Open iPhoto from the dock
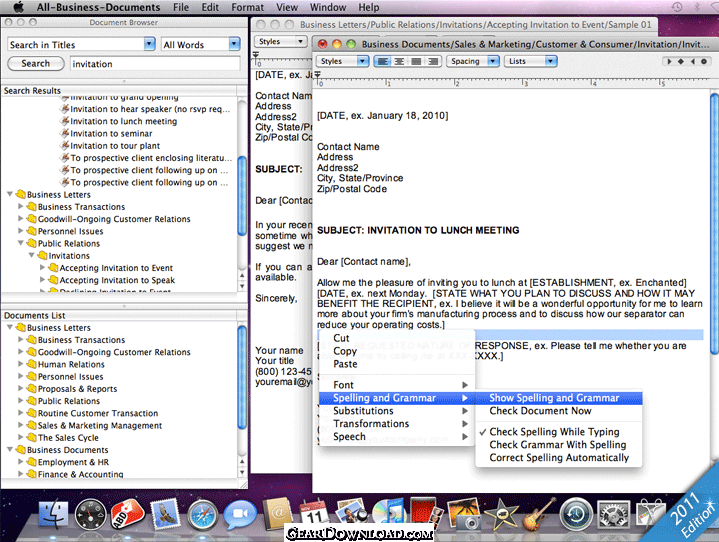 tap(463, 514)
